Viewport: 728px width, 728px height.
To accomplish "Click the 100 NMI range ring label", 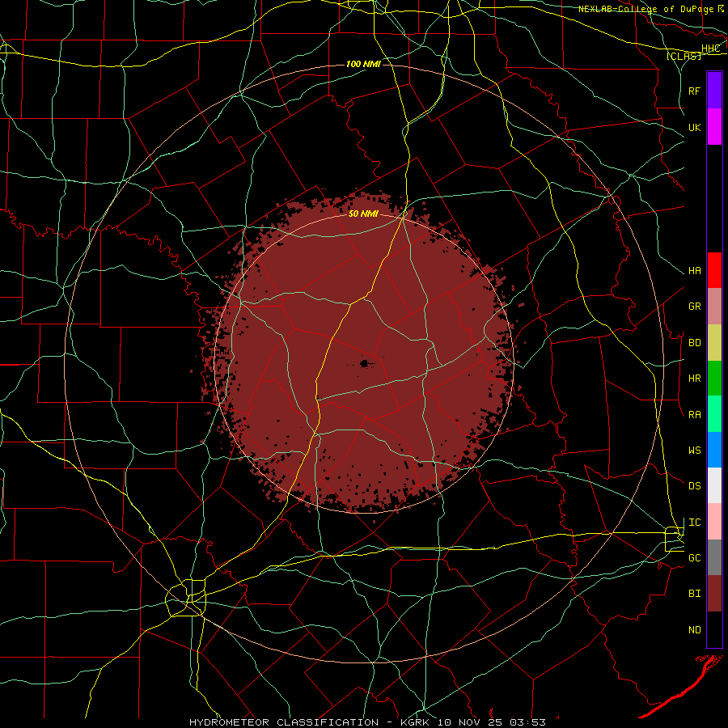I will (x=363, y=64).
